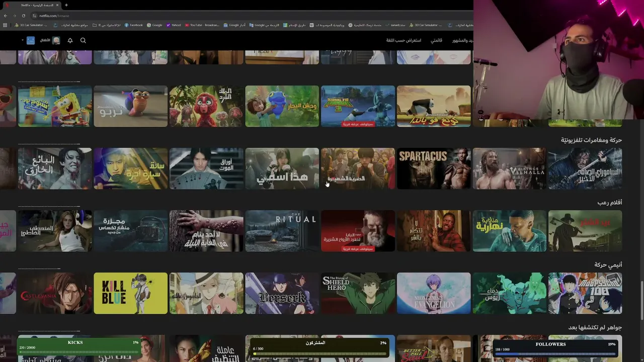Open the Turbo snail movie thumbnail
Screen dimensions: 644x362
(130, 106)
